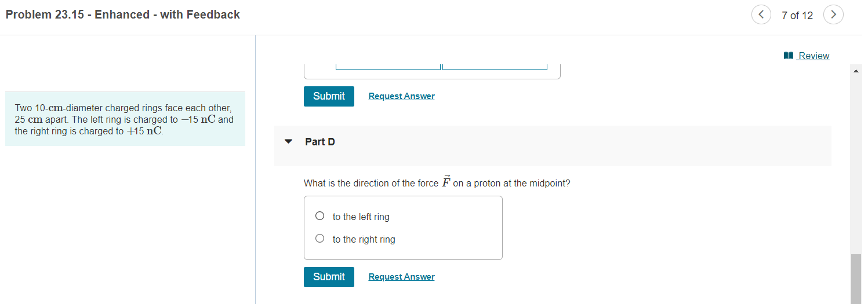Click the Problem 23.15 title heading
868x304 pixels.
(123, 15)
